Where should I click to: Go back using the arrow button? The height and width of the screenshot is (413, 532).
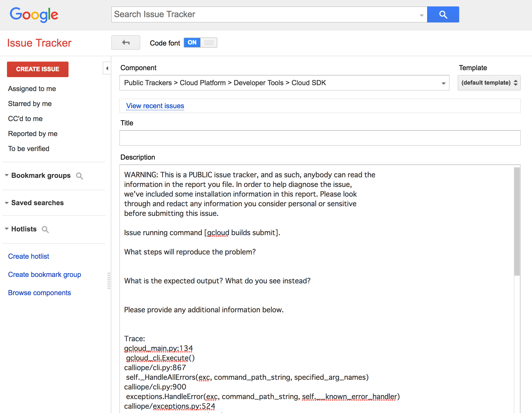pyautogui.click(x=126, y=43)
